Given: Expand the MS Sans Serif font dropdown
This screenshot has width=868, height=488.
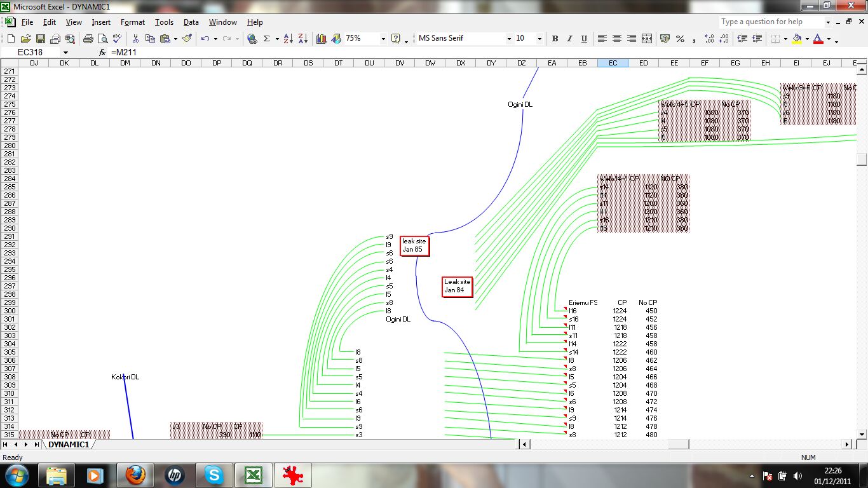Looking at the screenshot, I should point(509,39).
